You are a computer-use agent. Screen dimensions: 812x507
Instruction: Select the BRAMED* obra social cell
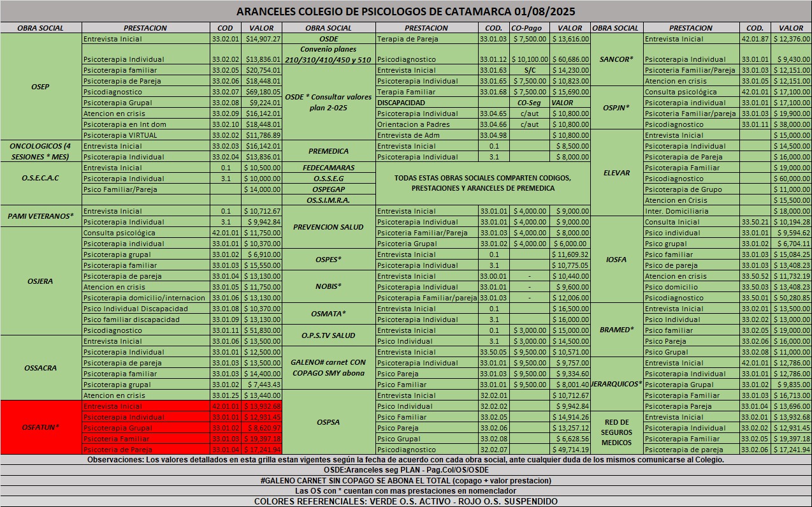point(616,330)
